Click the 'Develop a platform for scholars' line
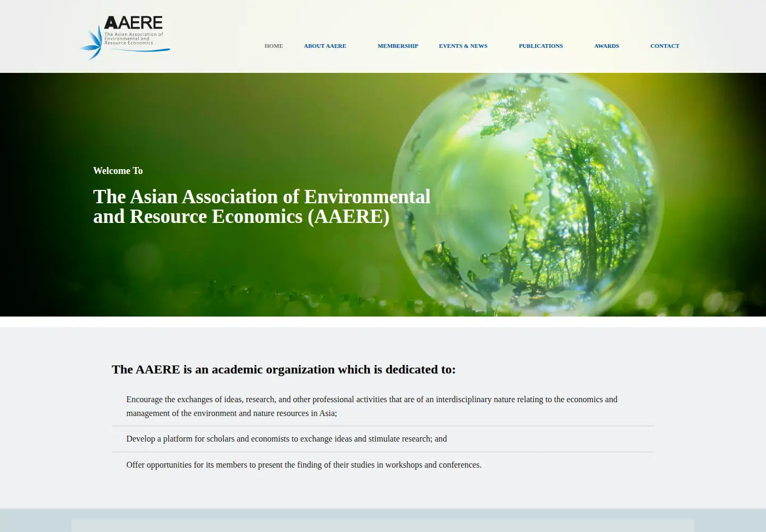 [286, 439]
